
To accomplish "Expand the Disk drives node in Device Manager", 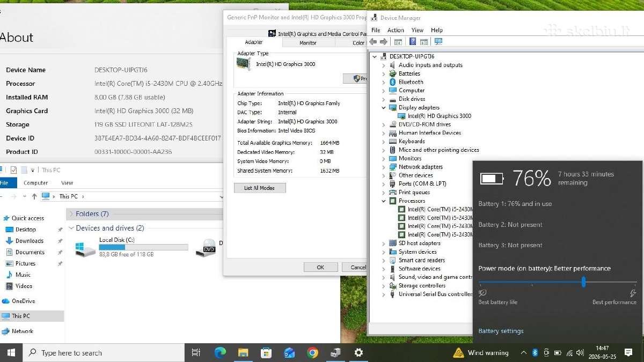I will pos(384,99).
